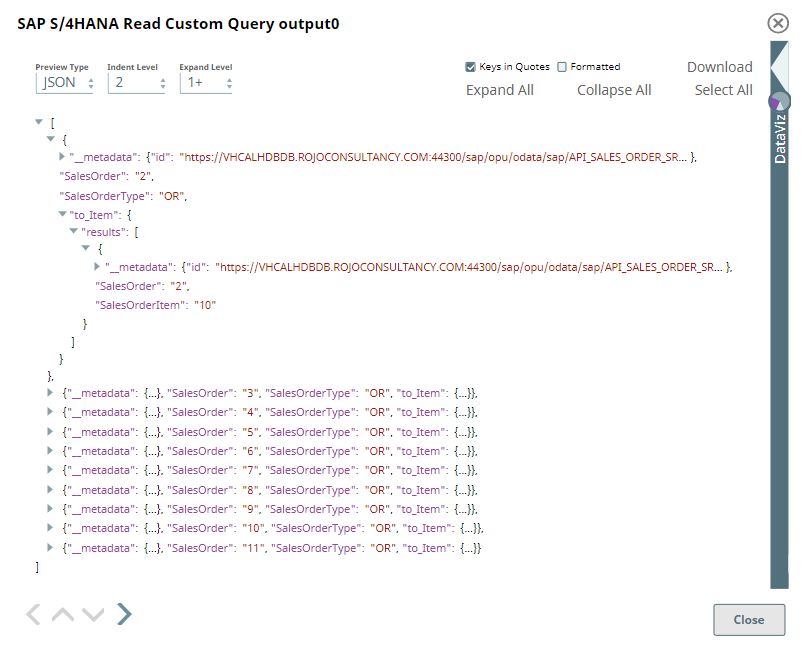807x648 pixels.
Task: Select the "SalesOrderType": "OR" line
Action: point(123,196)
